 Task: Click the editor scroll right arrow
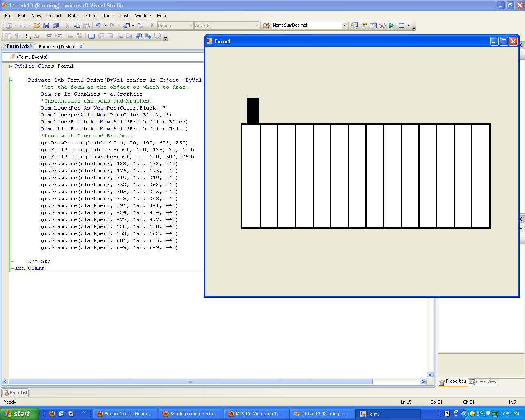coord(423,381)
